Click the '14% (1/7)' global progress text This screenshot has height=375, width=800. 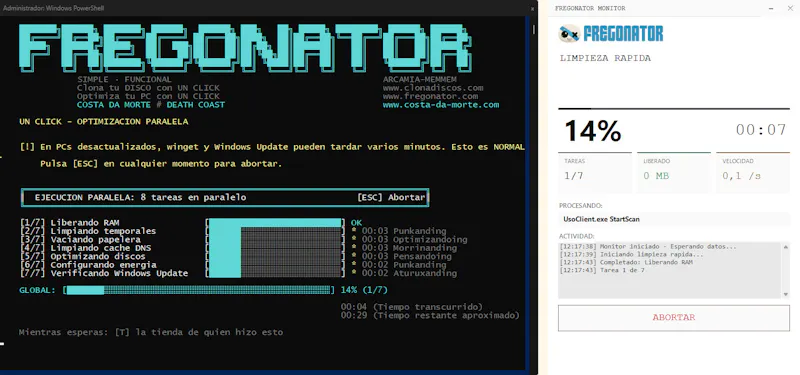click(x=364, y=290)
